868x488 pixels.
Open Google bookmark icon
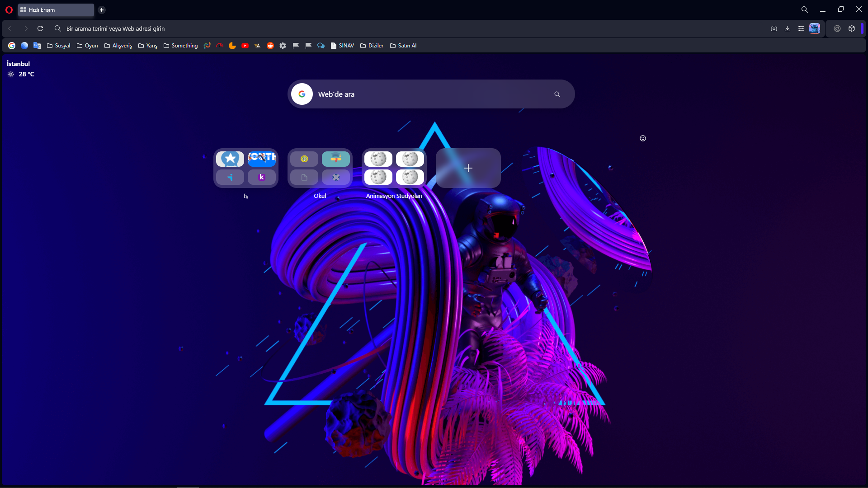[12, 46]
